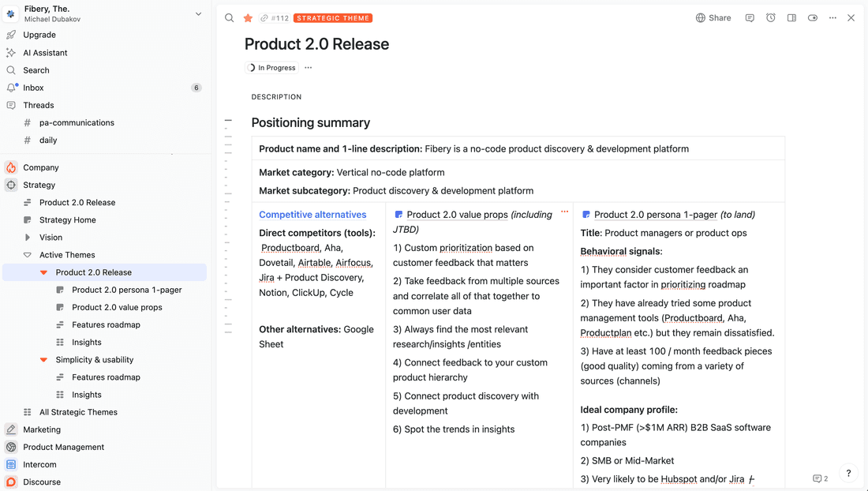Collapse the Active Themes tree node
This screenshot has width=868, height=491.
tap(28, 255)
